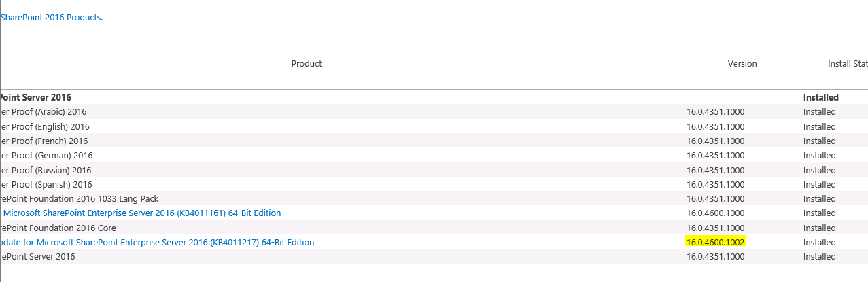Click Installed status for KB4011217 update
Viewport: 868px width, 282px height.
tap(819, 243)
